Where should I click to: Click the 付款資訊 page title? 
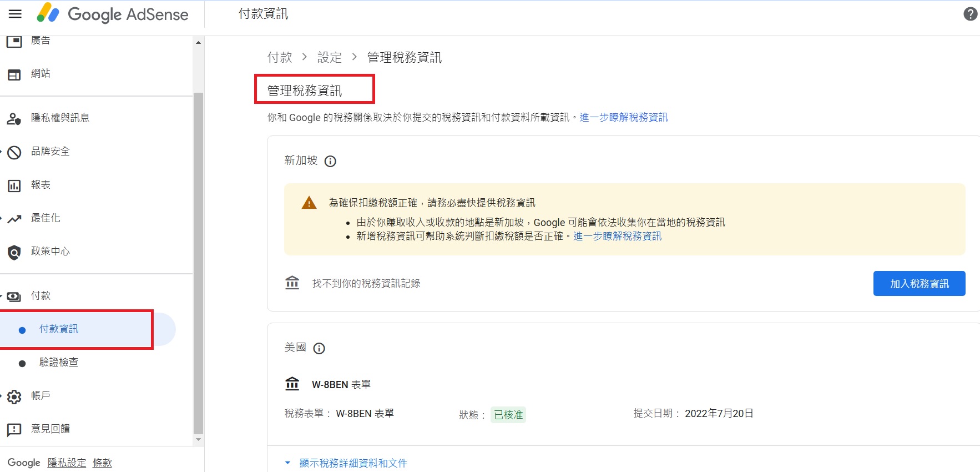(264, 14)
